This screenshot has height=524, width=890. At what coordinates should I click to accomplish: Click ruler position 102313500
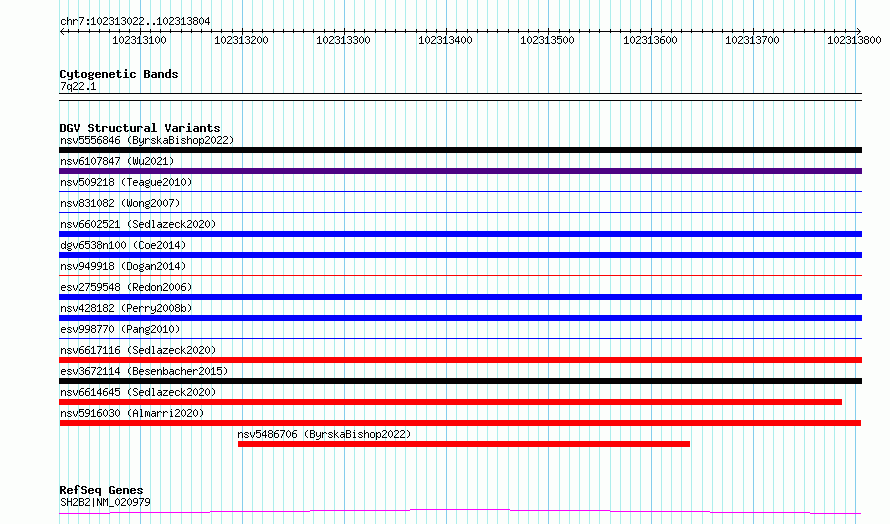[547, 40]
